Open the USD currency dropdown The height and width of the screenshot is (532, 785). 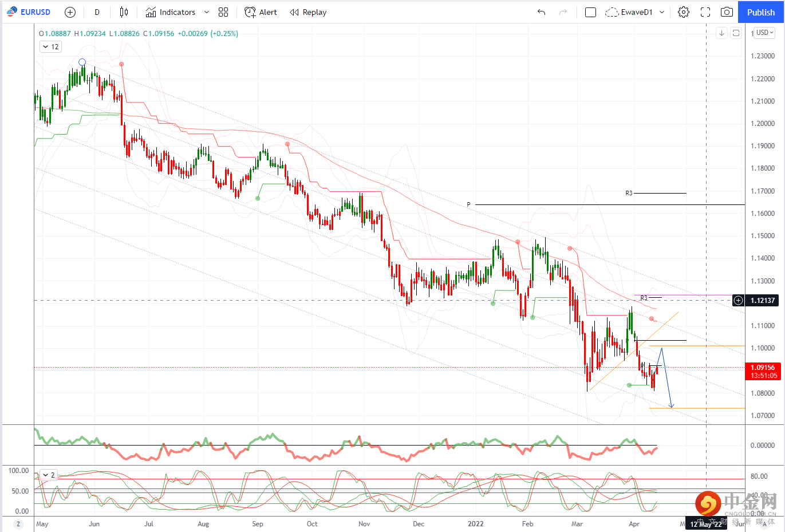764,33
